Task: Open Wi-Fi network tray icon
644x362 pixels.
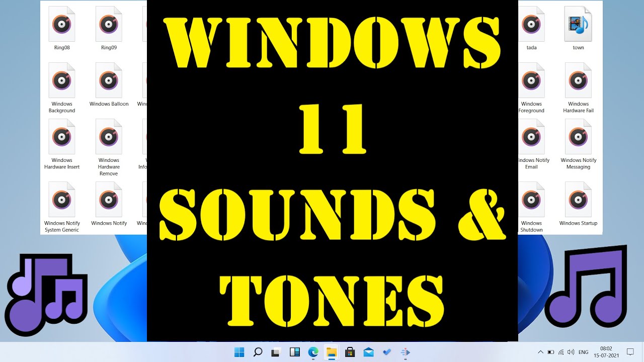Action: coord(561,352)
